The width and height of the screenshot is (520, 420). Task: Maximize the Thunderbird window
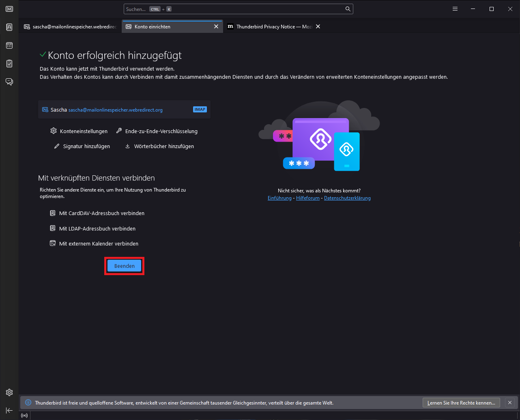pyautogui.click(x=492, y=9)
